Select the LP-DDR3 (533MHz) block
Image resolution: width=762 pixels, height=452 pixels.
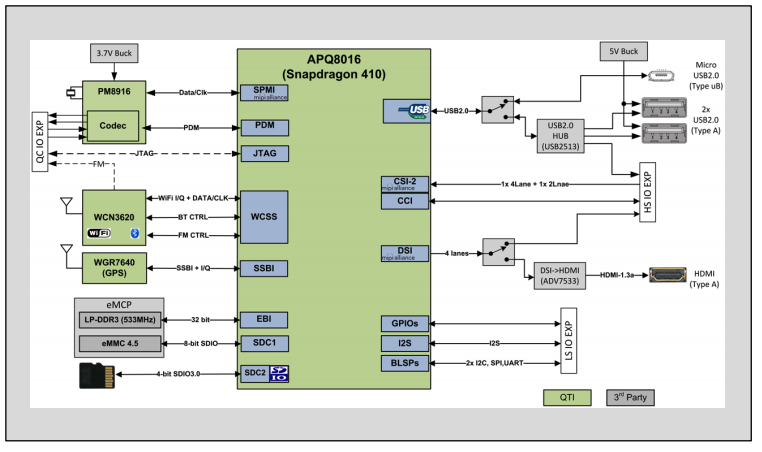120,320
